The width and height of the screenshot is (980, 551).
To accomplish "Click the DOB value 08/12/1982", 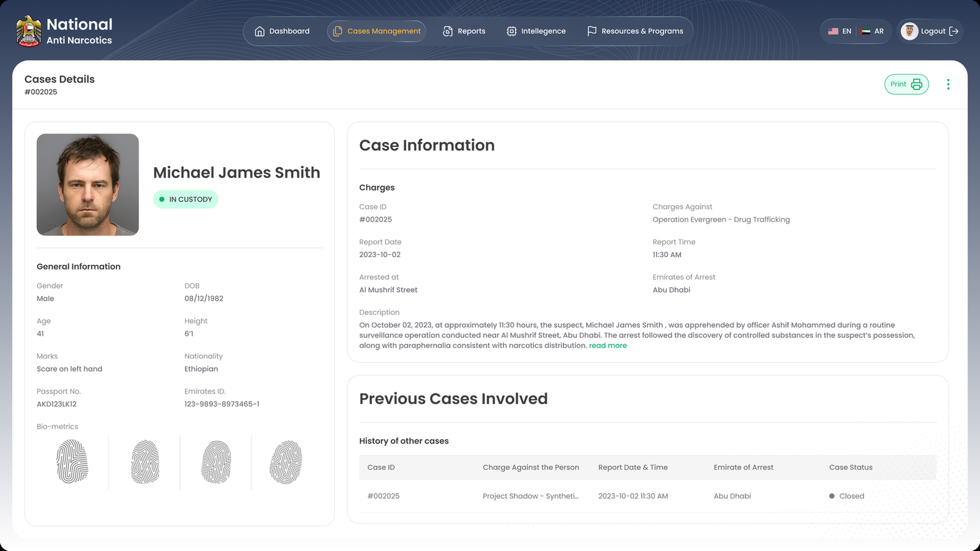I will [204, 299].
